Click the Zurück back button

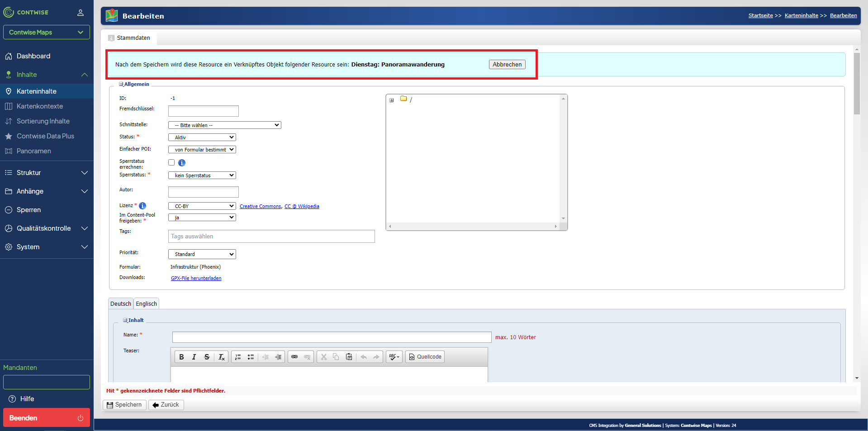[166, 405]
